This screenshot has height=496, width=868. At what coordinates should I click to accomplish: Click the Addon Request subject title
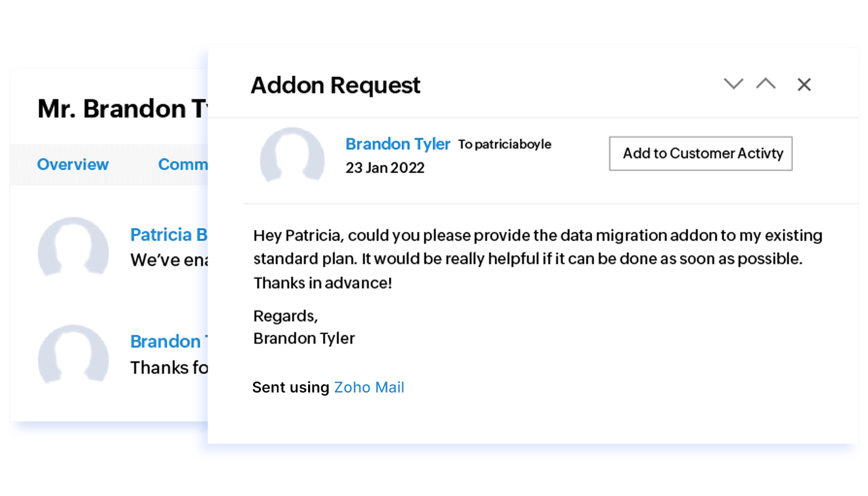(335, 85)
